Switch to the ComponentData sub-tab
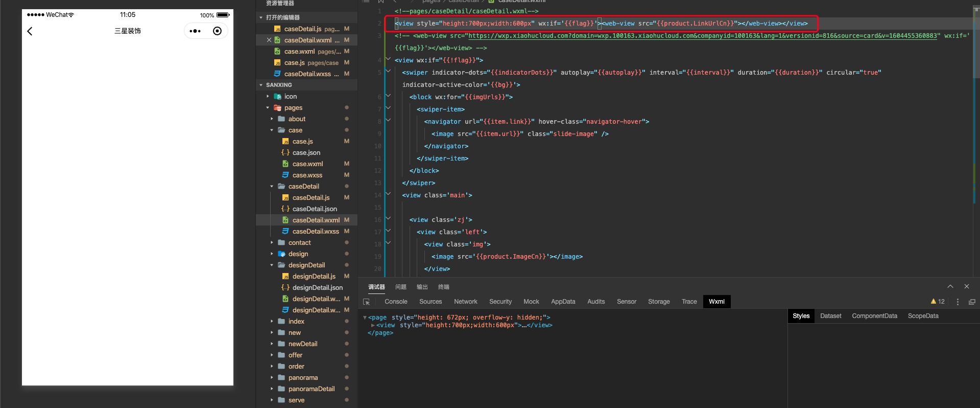This screenshot has width=980, height=408. (x=874, y=316)
